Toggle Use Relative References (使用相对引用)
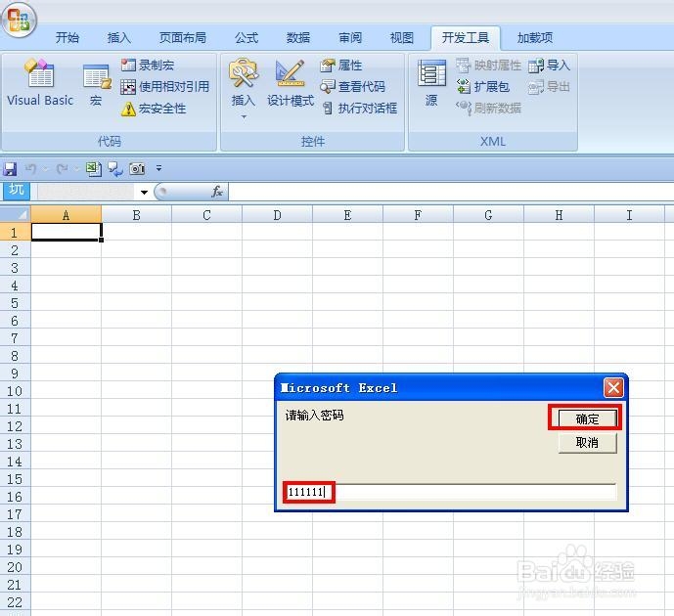674x616 pixels. [x=164, y=87]
